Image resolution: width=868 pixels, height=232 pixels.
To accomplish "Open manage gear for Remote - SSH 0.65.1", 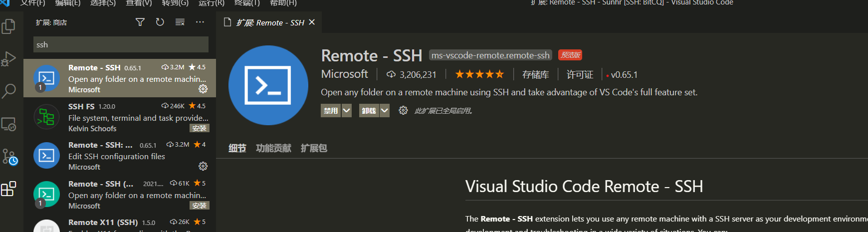I will point(203,89).
